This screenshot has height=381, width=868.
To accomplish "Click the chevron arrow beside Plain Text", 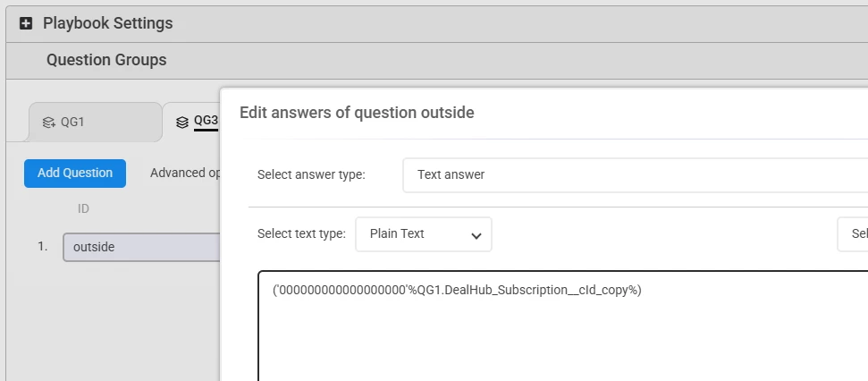I will click(x=476, y=235).
